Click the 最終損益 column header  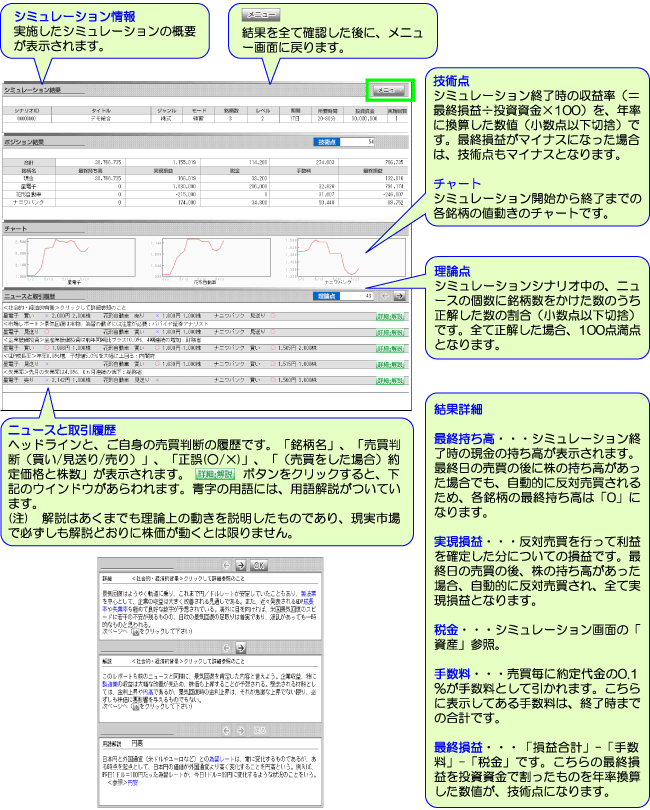click(x=373, y=170)
